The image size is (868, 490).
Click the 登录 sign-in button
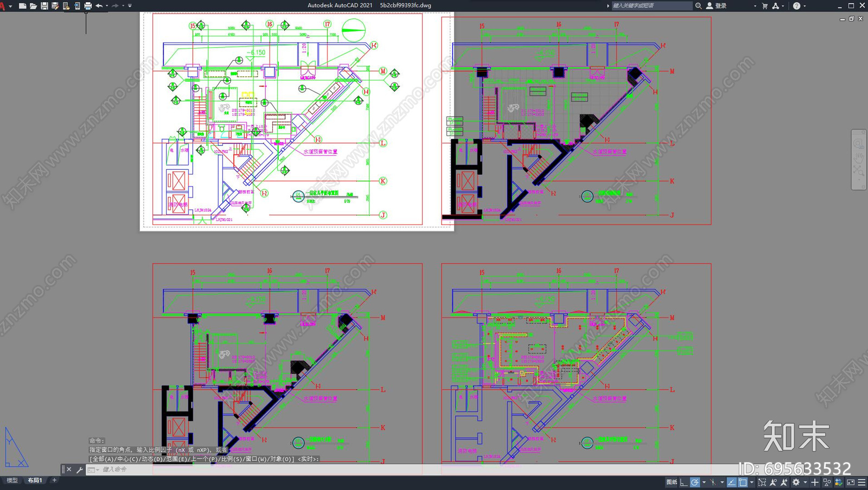[720, 6]
